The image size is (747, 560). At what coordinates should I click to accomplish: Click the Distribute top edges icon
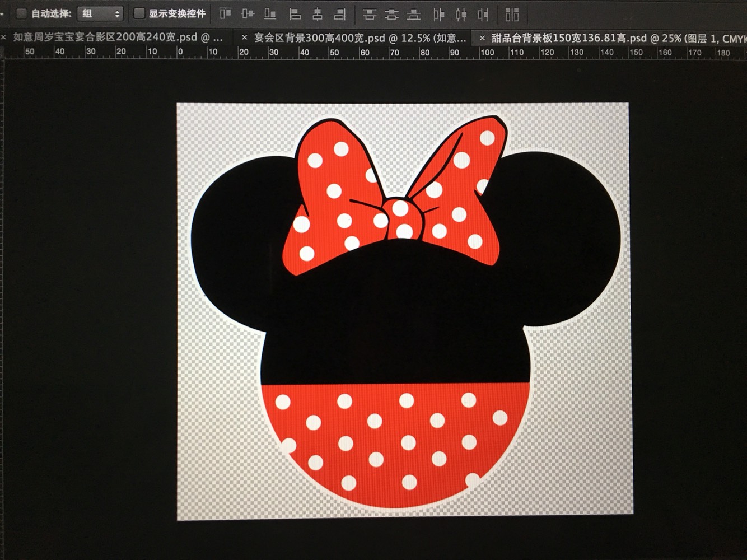coord(369,14)
